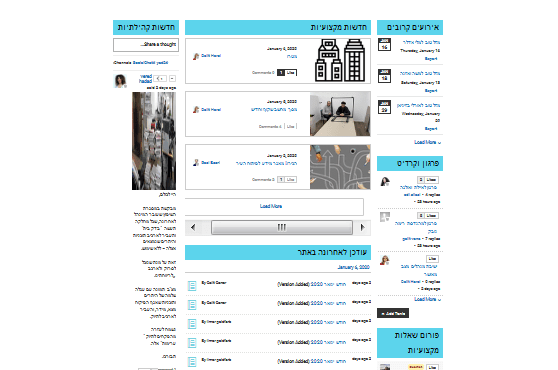Click the horizontal scrollbar thumb
The width and height of the screenshot is (558, 370).
click(282, 227)
